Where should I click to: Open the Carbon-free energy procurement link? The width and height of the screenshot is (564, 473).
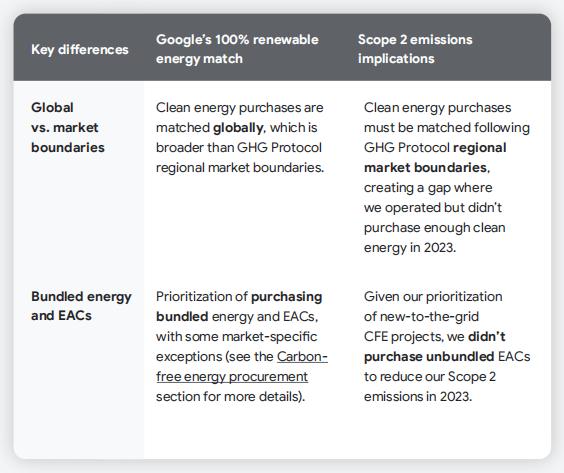(x=242, y=367)
